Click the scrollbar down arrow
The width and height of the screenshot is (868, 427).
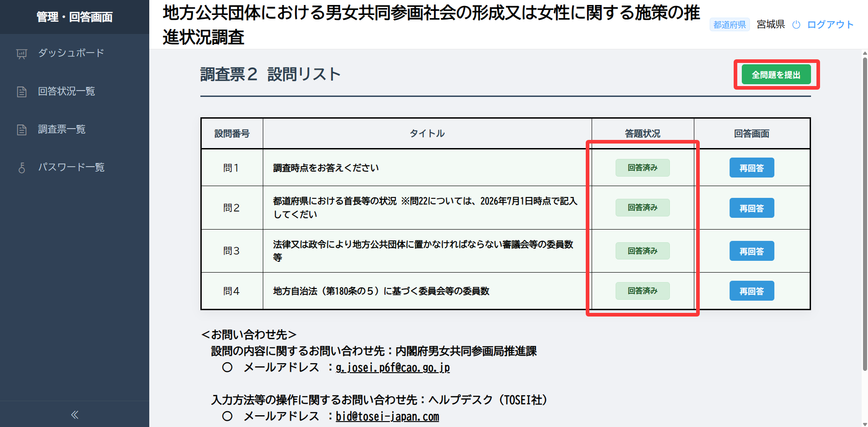coord(865,424)
